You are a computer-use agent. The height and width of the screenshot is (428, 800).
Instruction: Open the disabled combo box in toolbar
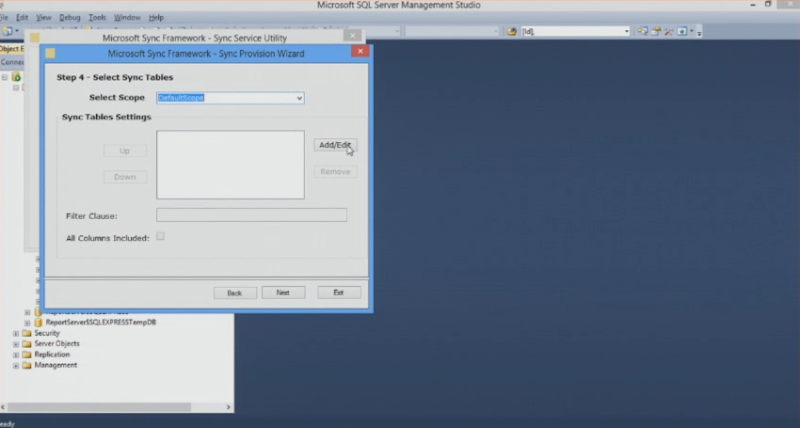tap(452, 32)
